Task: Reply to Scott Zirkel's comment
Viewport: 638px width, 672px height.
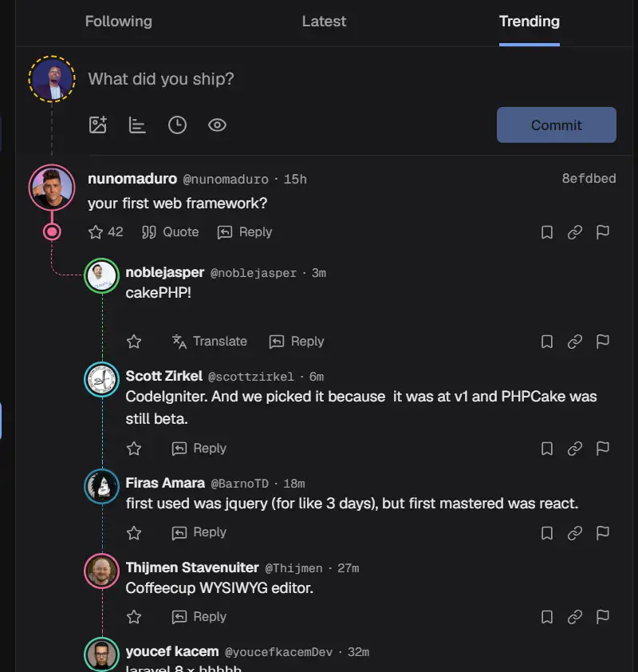Action: point(199,448)
